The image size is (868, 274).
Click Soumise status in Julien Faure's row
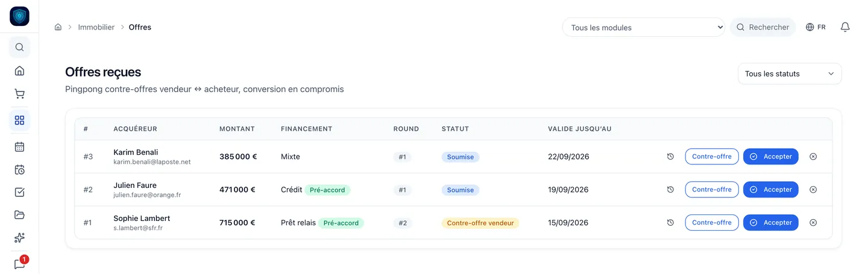[461, 190]
